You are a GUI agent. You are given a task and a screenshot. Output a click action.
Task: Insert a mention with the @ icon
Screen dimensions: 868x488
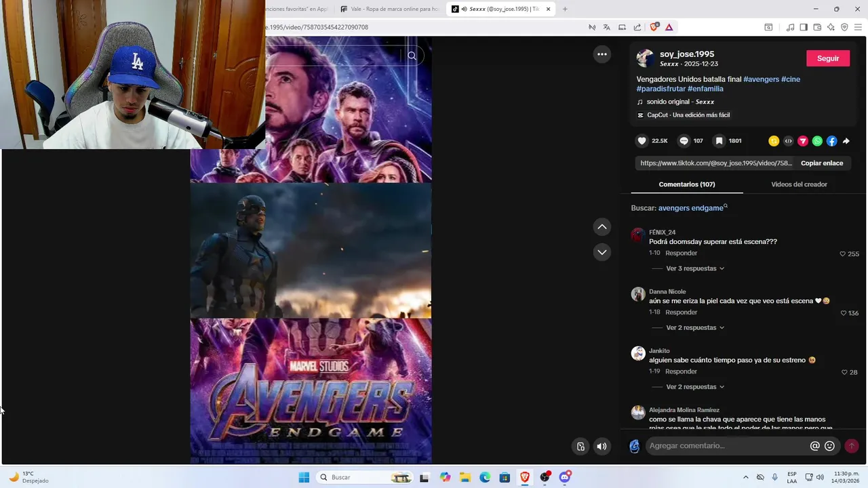tap(815, 446)
